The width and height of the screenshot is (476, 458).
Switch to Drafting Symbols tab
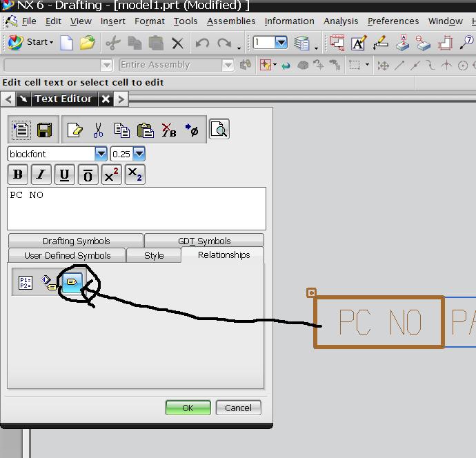(x=76, y=241)
